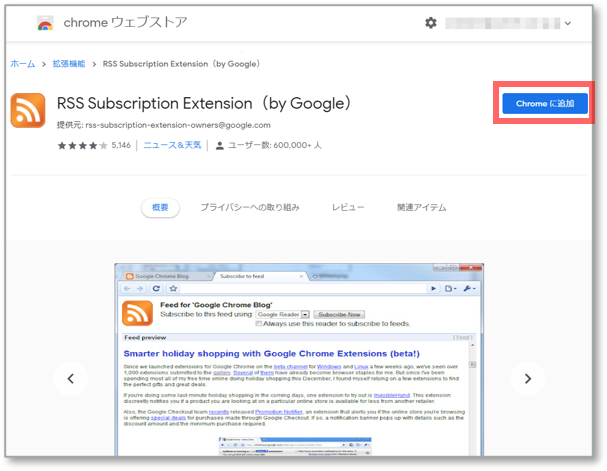Click the orange RSS extension icon
Image resolution: width=607 pixels, height=471 pixels.
pos(28,110)
